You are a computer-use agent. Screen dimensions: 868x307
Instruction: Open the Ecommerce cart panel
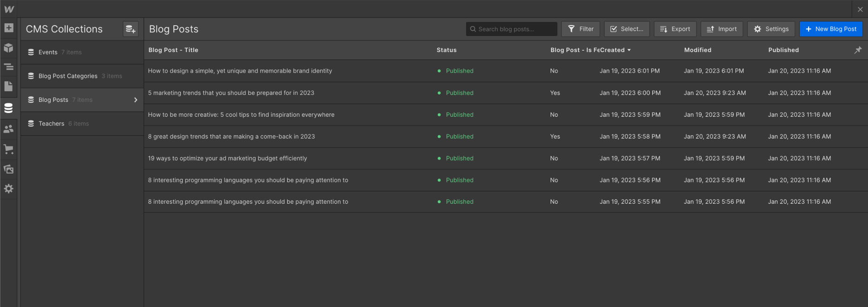[9, 149]
